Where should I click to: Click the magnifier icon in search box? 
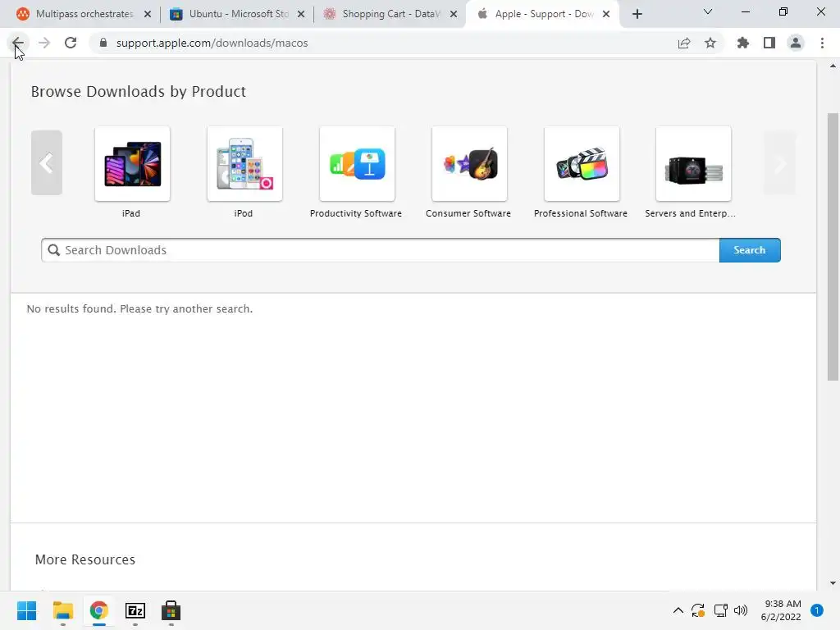tap(53, 250)
